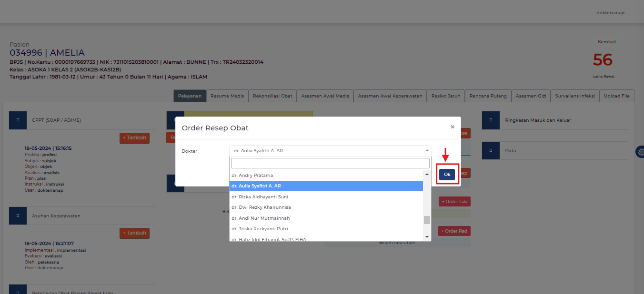Image resolution: width=644 pixels, height=294 pixels.
Task: Click the Ringkasan Masuk dan Keluar icon
Action: [491, 120]
